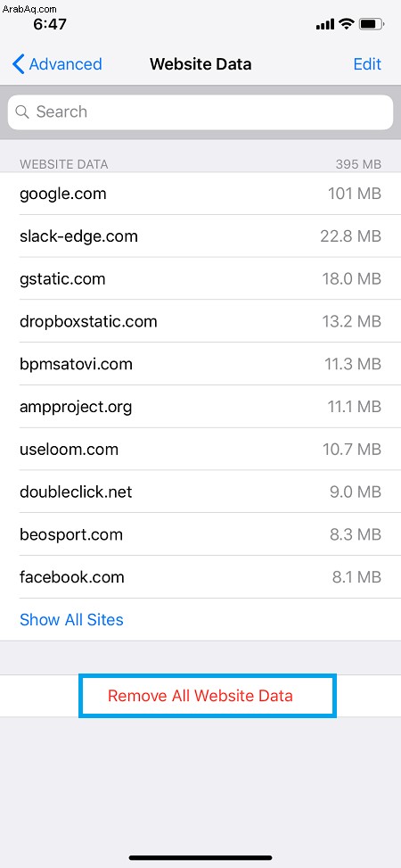Tap the facebook.com row

[200, 577]
